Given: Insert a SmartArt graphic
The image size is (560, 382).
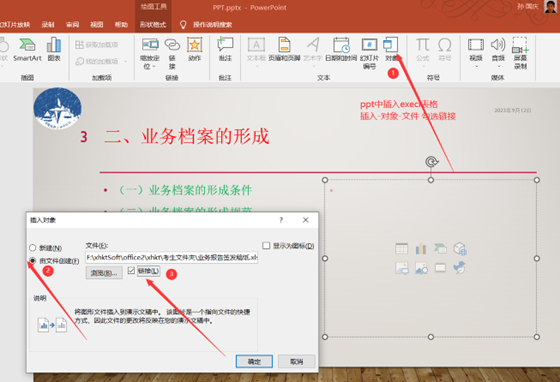Looking at the screenshot, I should [x=27, y=49].
